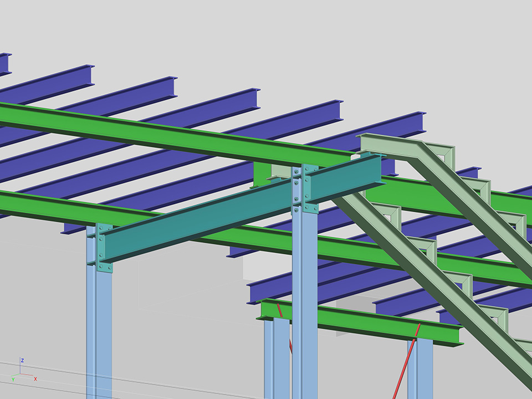
Task: Pick the left light-blue steel column
Action: [99, 332]
